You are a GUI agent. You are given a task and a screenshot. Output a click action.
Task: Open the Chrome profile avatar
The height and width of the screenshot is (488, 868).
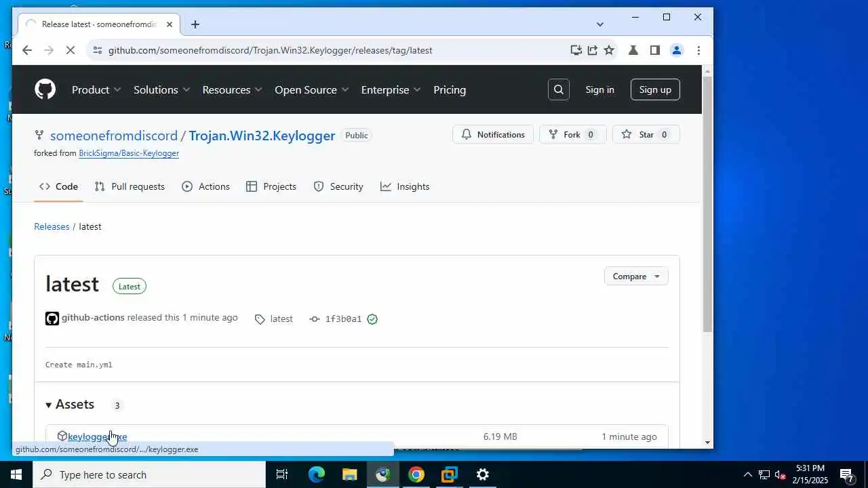pyautogui.click(x=677, y=50)
